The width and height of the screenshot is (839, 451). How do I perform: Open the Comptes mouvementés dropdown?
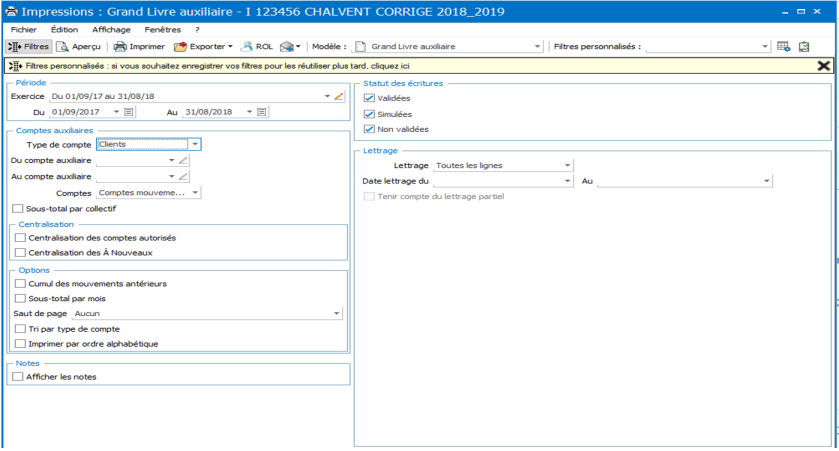(195, 193)
